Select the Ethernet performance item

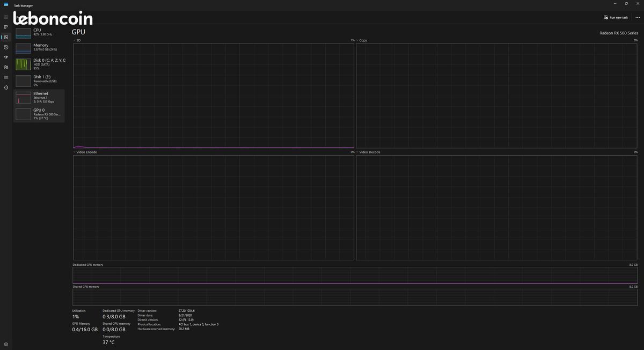pos(39,97)
